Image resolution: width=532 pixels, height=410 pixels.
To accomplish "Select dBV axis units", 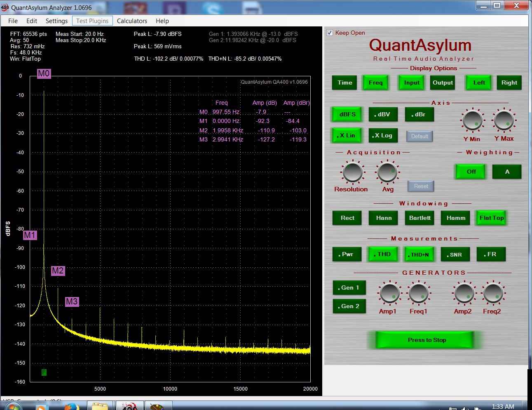I will (383, 114).
